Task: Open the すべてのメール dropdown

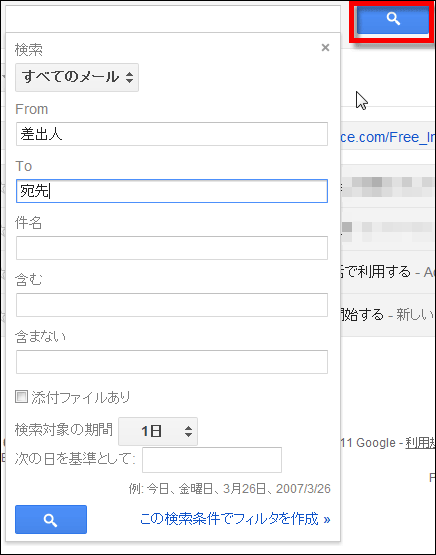Action: coord(77,77)
